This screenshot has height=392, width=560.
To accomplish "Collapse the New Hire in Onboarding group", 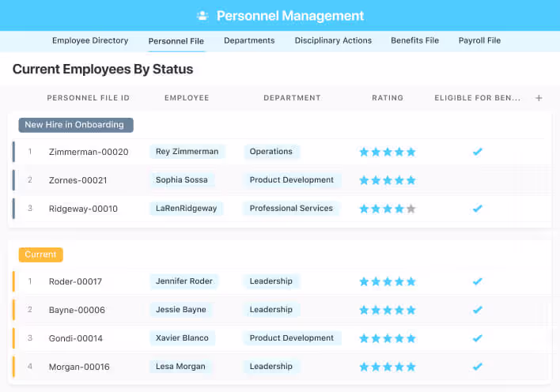I will coord(77,125).
